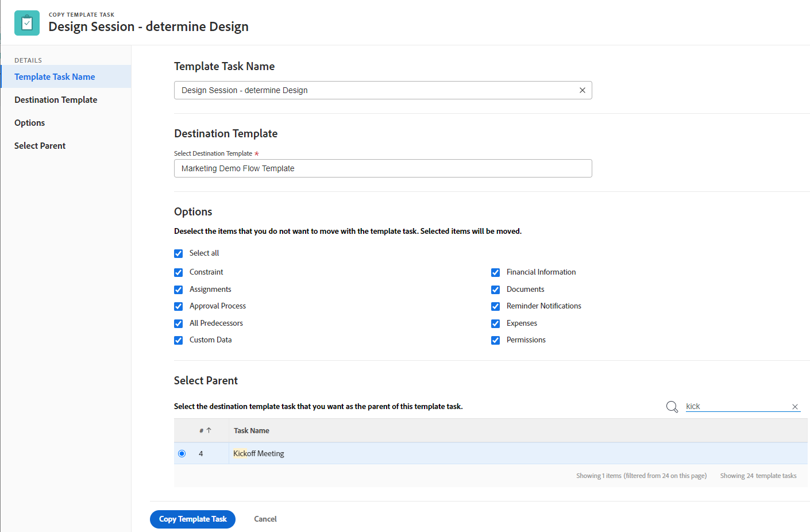Deselect the Constraint option

coord(179,272)
